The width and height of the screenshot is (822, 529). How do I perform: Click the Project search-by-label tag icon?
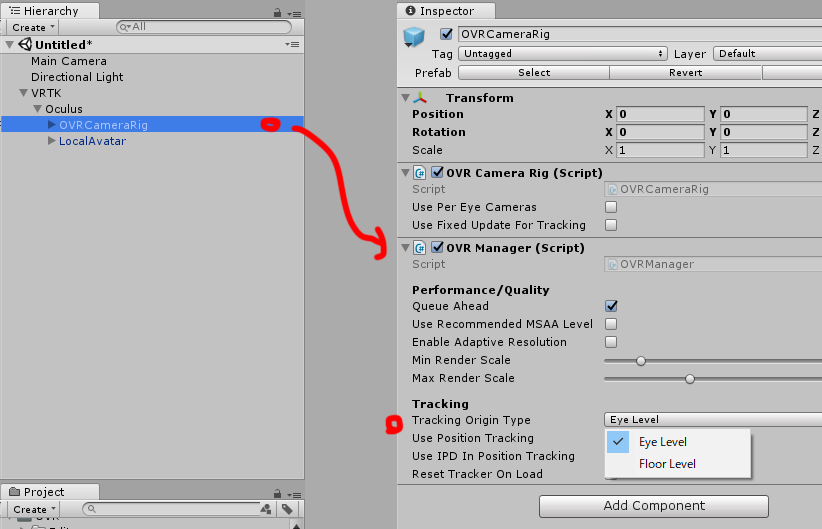[287, 509]
